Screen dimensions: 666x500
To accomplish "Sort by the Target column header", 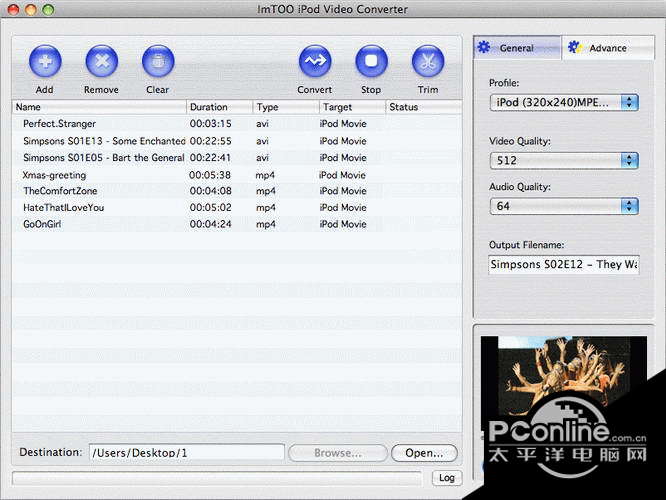I will (352, 107).
